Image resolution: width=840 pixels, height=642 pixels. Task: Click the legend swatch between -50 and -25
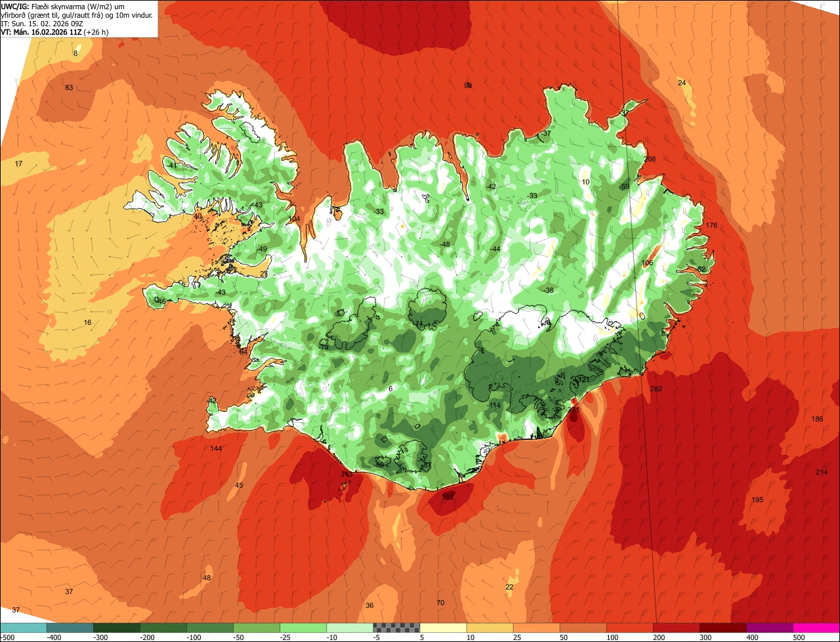257,628
